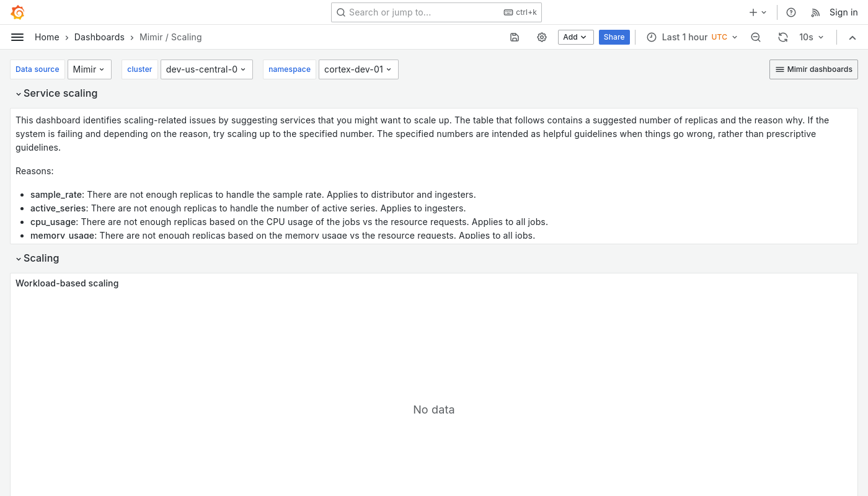
Task: Collapse the top toolbar with chevron
Action: pos(852,37)
